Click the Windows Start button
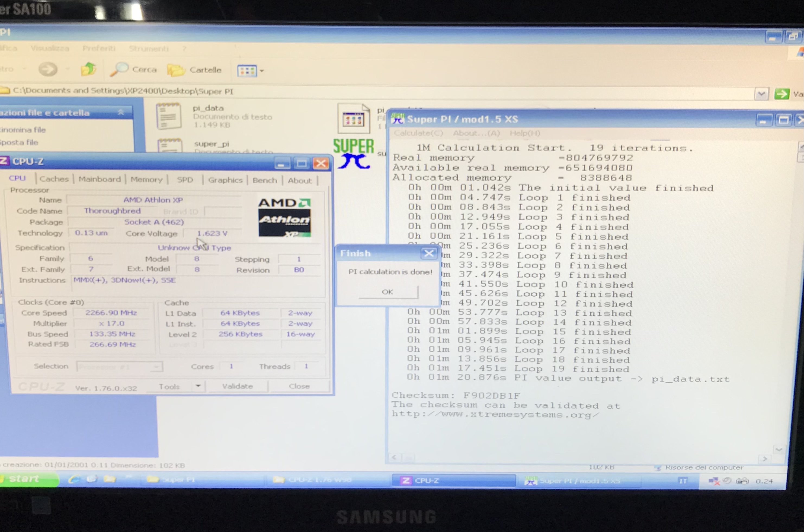The height and width of the screenshot is (532, 804). (24, 479)
